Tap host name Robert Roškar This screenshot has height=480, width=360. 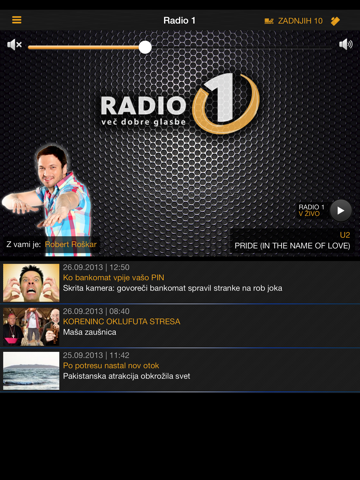[x=71, y=244]
